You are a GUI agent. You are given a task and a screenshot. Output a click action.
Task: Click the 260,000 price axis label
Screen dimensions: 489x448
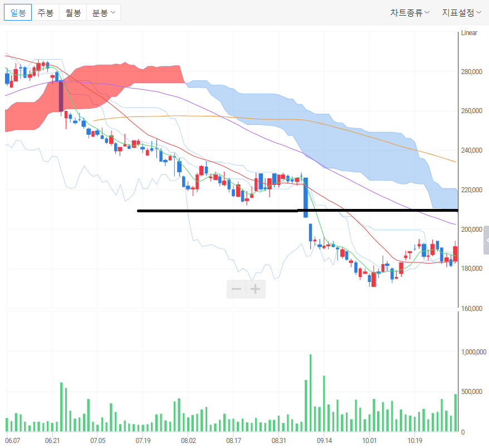point(472,111)
